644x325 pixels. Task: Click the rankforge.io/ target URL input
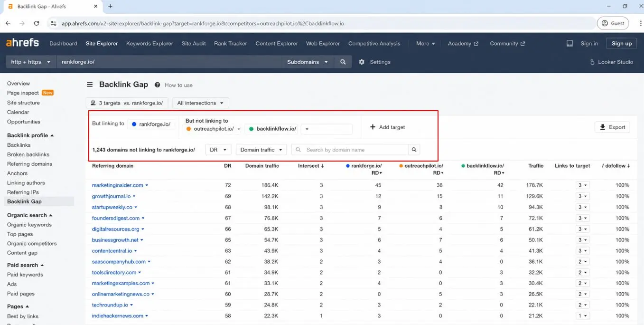pyautogui.click(x=169, y=62)
